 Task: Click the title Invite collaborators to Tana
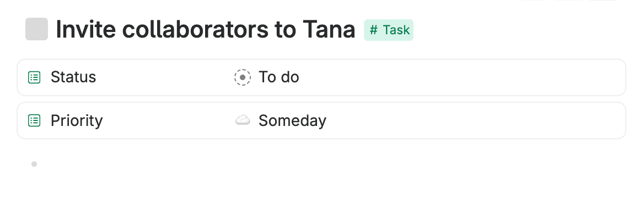tap(205, 30)
